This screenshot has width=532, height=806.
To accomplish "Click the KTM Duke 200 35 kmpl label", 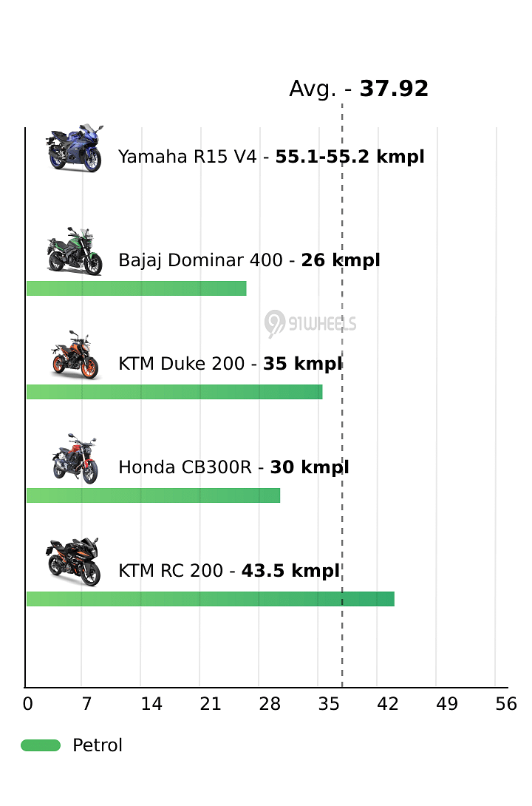I will tap(230, 363).
